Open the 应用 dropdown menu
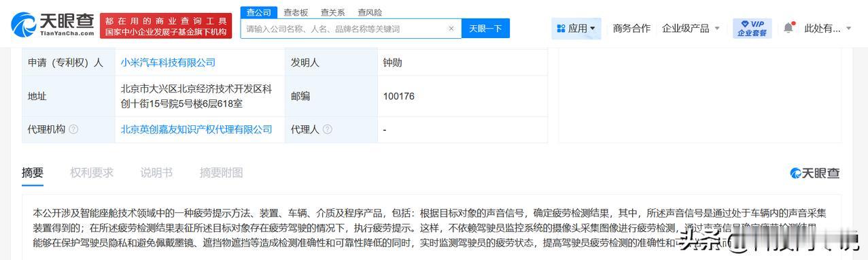The height and width of the screenshot is (260, 868). 576,28
